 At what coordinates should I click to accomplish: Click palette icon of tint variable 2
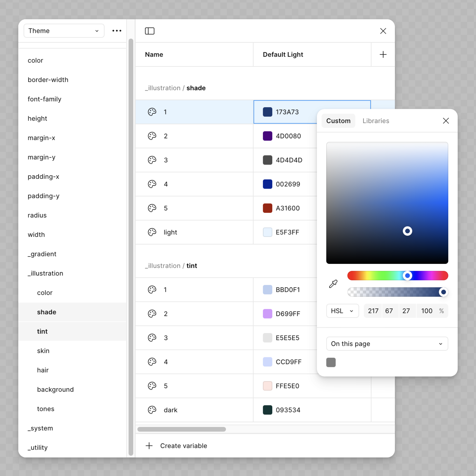pos(152,314)
